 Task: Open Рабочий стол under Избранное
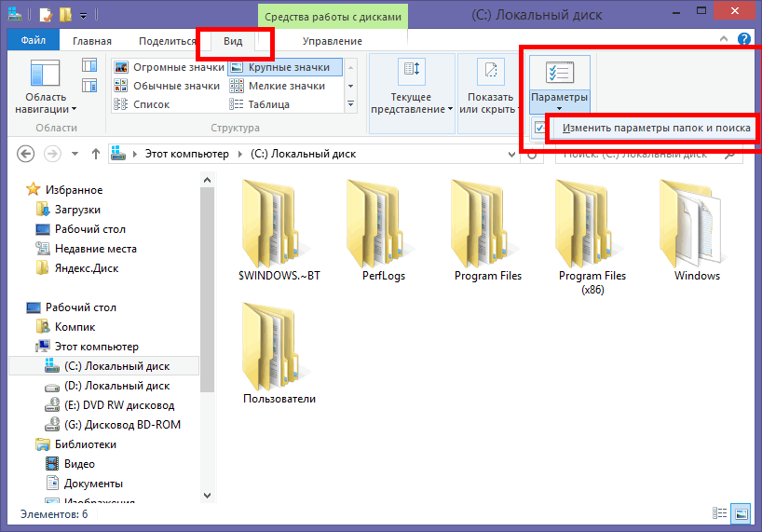[x=90, y=229]
